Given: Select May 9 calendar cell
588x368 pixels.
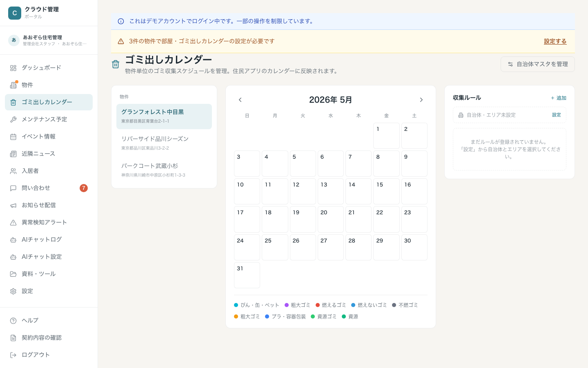Looking at the screenshot, I should click(414, 164).
